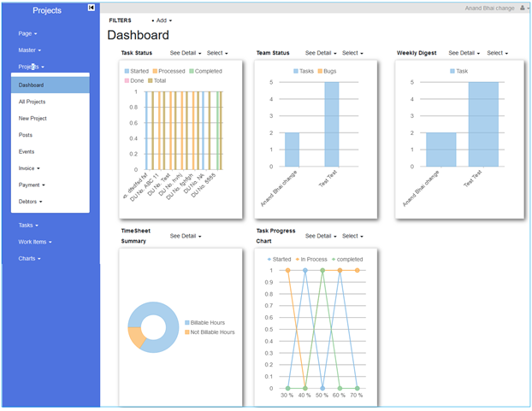Toggle the Started legend in Task Status
The image size is (532, 411).
tap(136, 71)
